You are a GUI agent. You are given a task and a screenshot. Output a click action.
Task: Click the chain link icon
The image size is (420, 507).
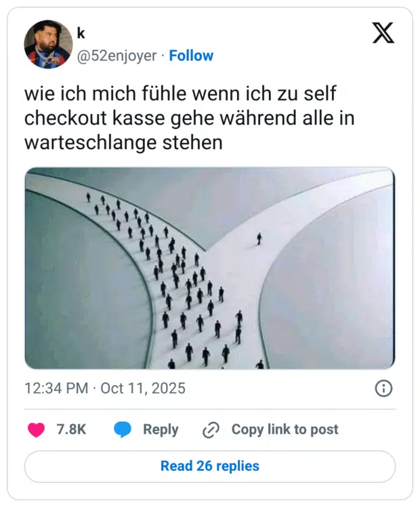(x=211, y=430)
